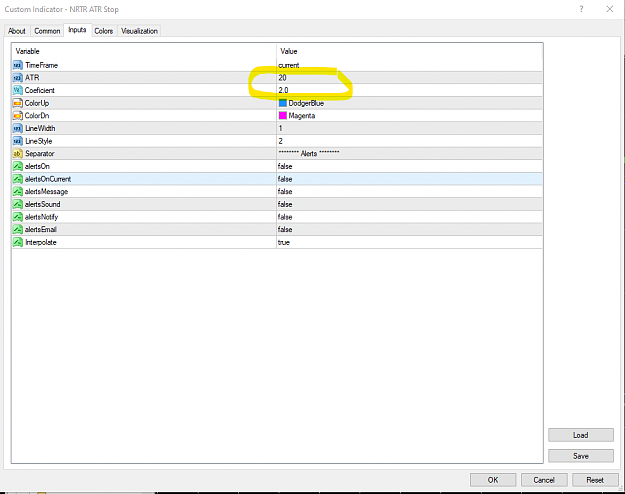
Task: Switch to the Colors tab
Action: [x=104, y=31]
